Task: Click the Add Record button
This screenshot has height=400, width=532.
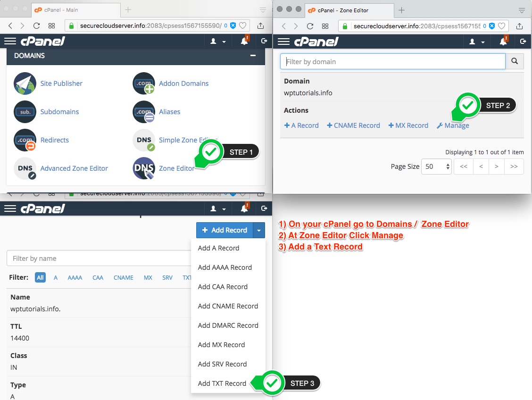Action: 224,230
